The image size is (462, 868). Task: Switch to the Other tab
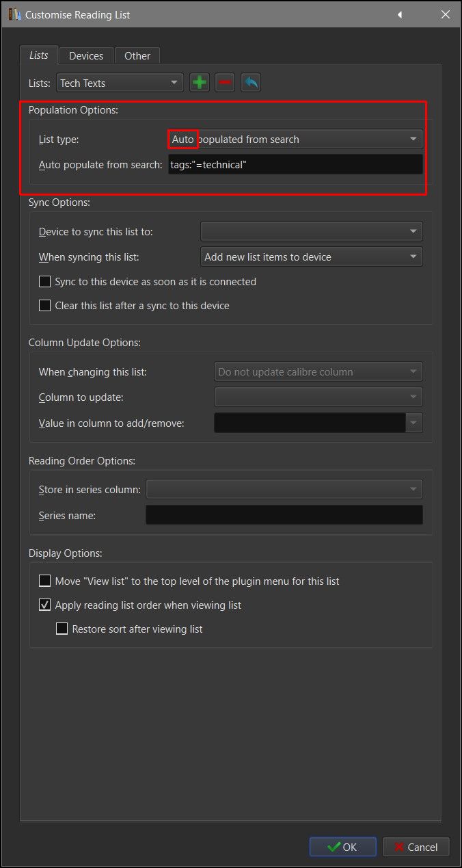(x=137, y=55)
